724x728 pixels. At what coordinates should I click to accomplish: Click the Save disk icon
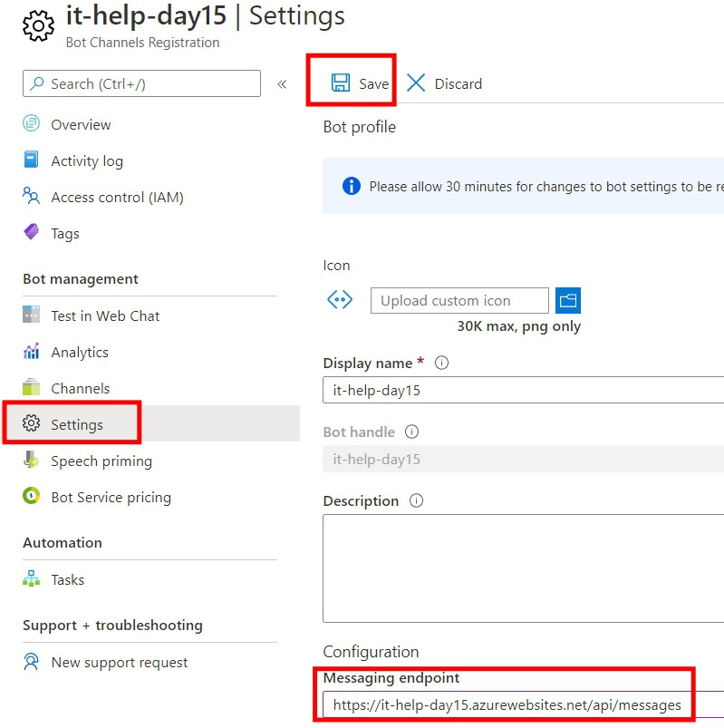341,83
